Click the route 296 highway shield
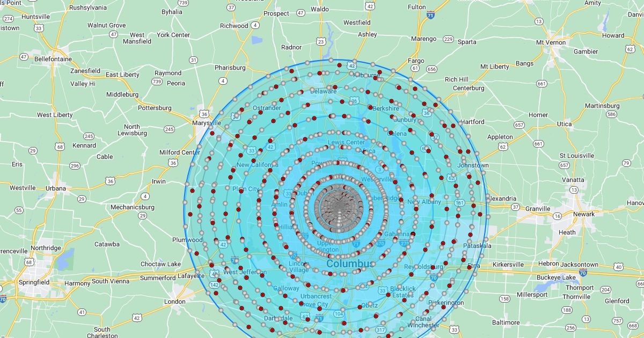This screenshot has width=644, height=338. [75, 166]
